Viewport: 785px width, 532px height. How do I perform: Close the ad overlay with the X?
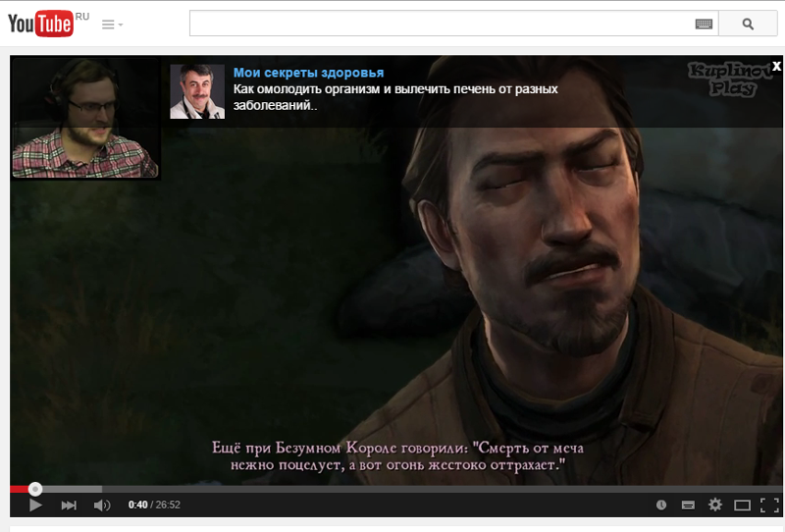tap(776, 66)
